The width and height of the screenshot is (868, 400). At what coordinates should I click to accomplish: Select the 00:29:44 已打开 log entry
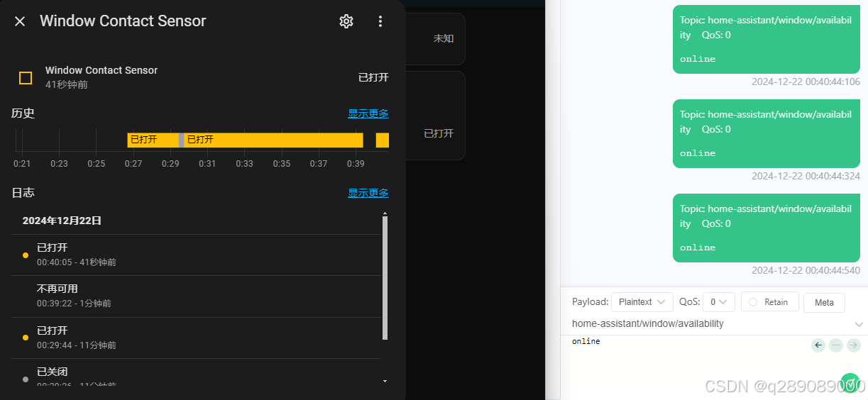196,338
